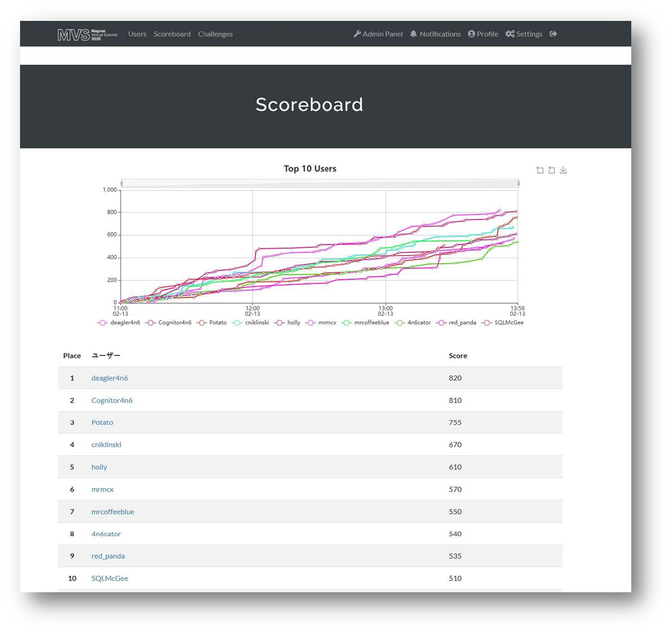Open Cognitor4n6's user profile
This screenshot has height=633, width=672.
112,400
